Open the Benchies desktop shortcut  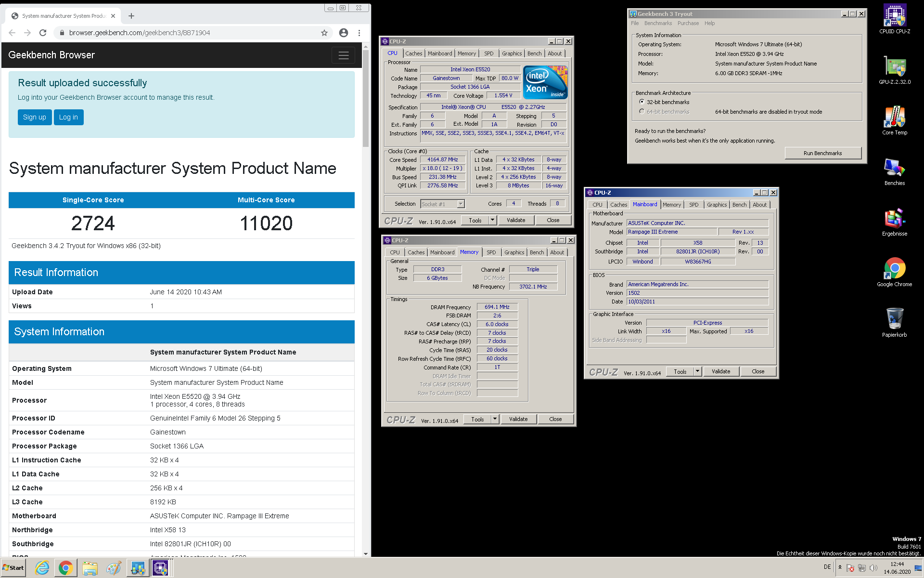(894, 171)
